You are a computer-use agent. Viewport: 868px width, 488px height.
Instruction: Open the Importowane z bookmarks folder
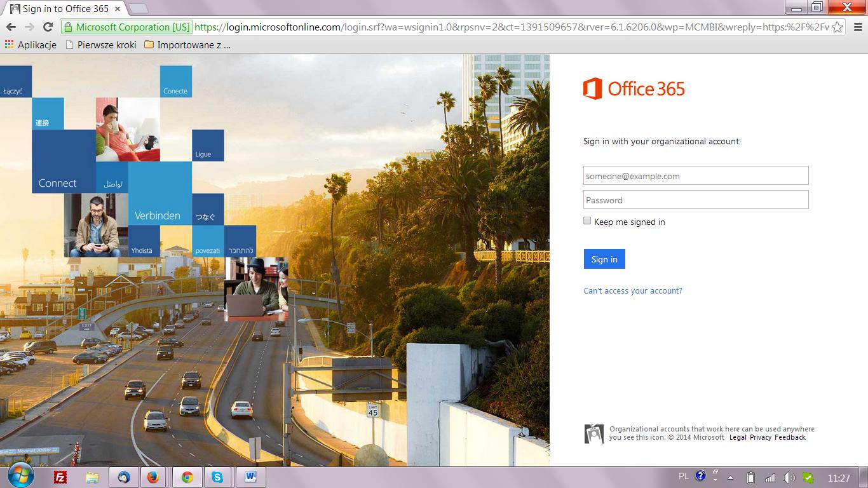[187, 44]
